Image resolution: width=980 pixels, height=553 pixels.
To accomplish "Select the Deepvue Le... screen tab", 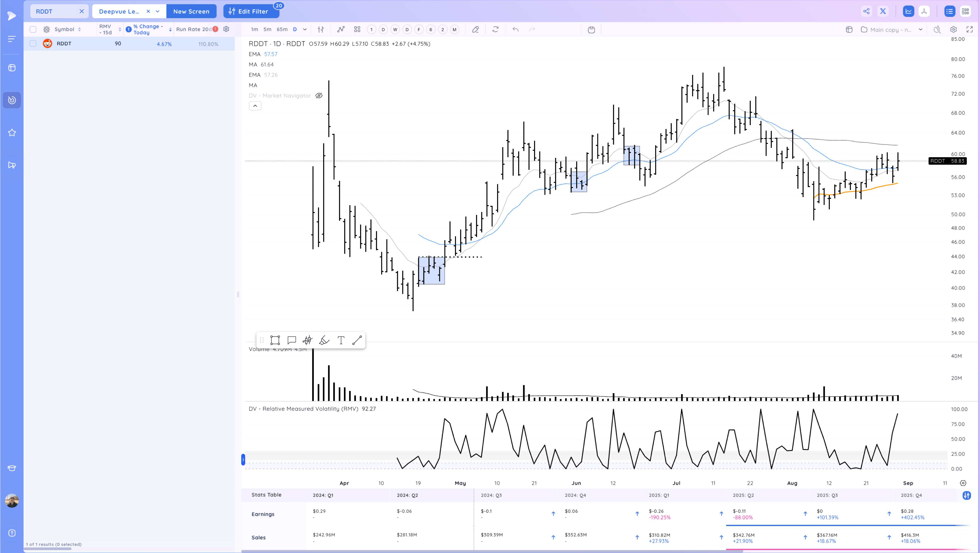I will pyautogui.click(x=119, y=12).
